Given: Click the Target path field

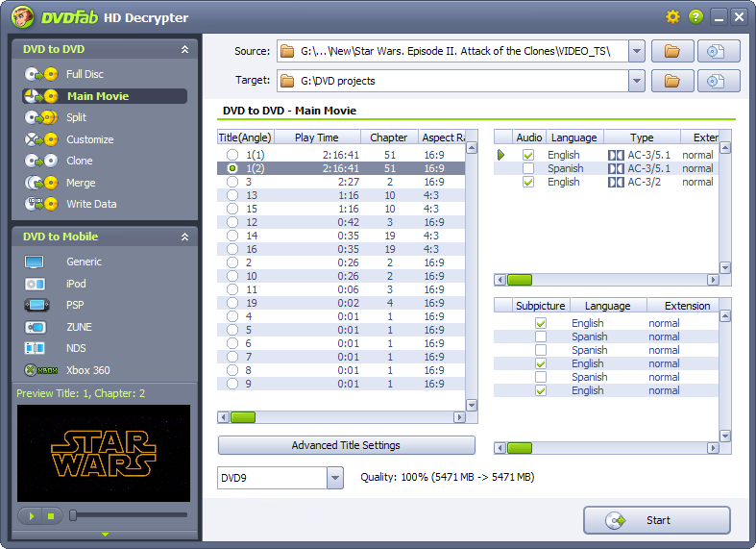Looking at the screenshot, I should coord(452,81).
